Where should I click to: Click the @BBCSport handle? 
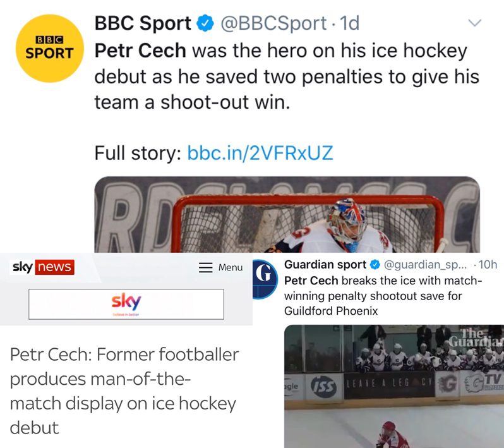point(275,24)
